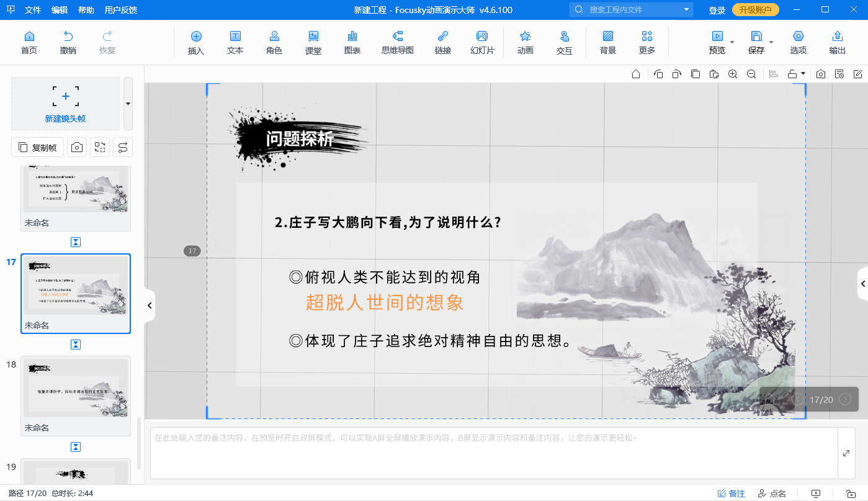Collapse the left frame panel
The image size is (868, 501).
tap(149, 305)
